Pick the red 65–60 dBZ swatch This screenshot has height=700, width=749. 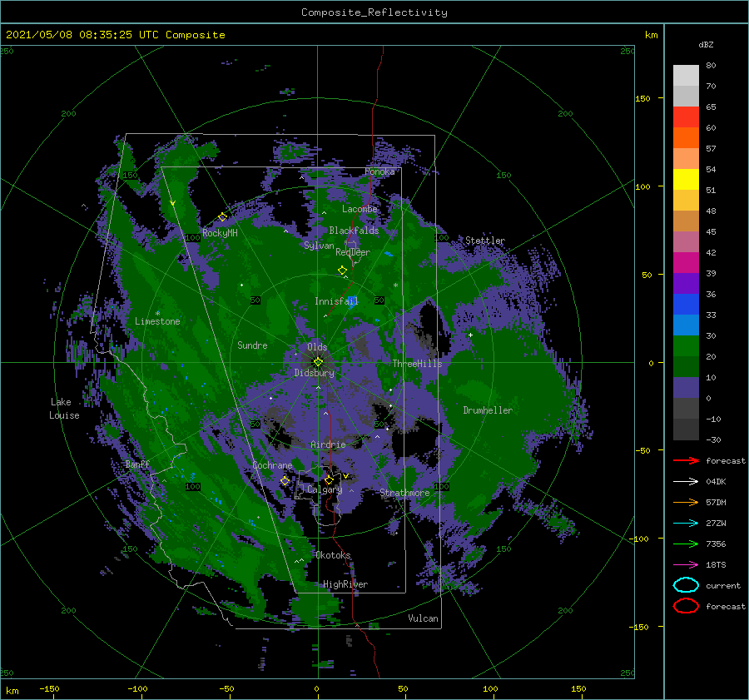click(686, 117)
